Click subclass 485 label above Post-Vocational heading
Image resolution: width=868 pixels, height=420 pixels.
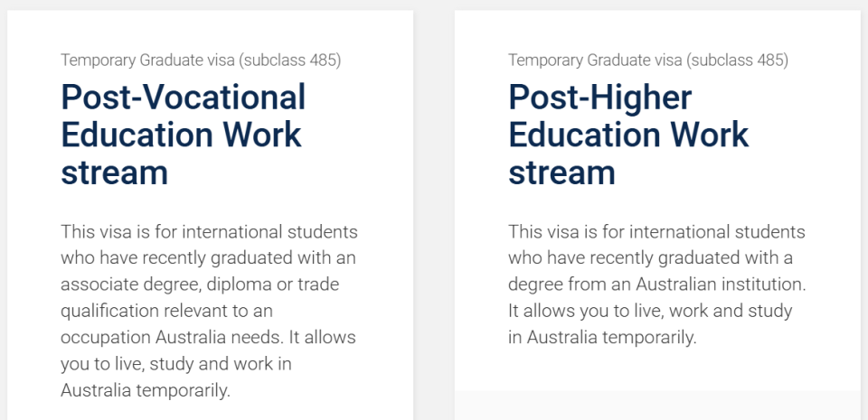(x=201, y=61)
